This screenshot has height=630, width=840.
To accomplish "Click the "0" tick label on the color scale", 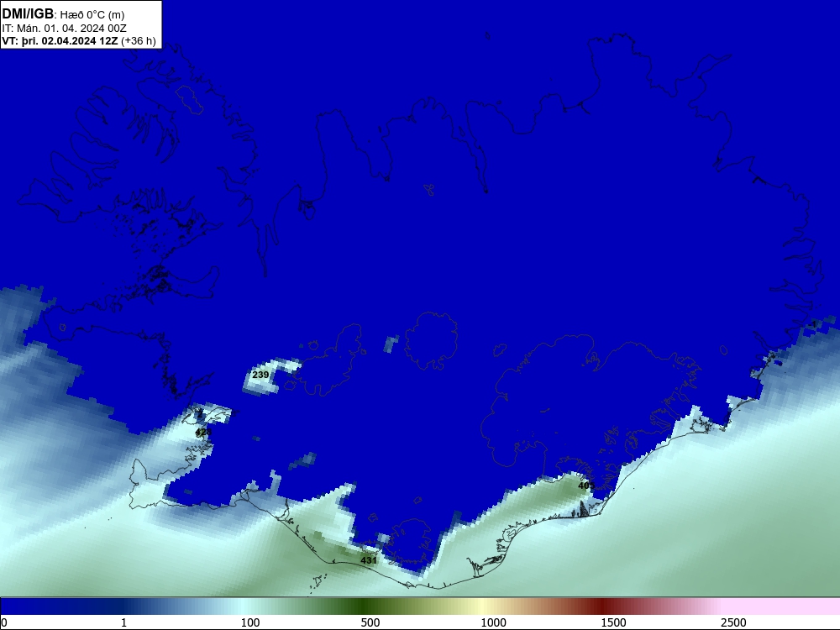I will [4, 622].
